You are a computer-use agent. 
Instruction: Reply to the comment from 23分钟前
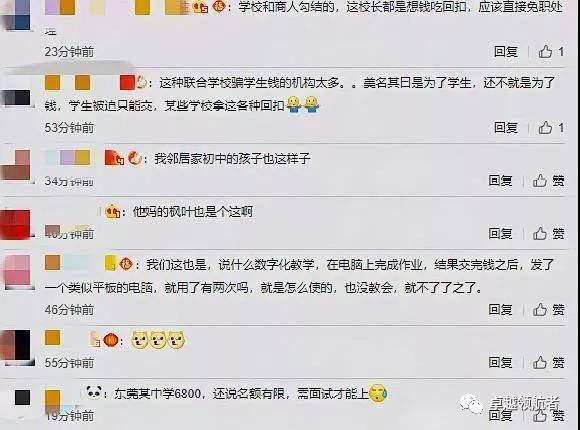[506, 52]
